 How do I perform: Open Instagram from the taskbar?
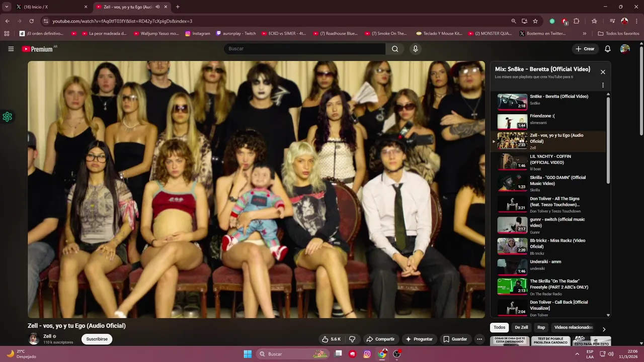pos(367,354)
